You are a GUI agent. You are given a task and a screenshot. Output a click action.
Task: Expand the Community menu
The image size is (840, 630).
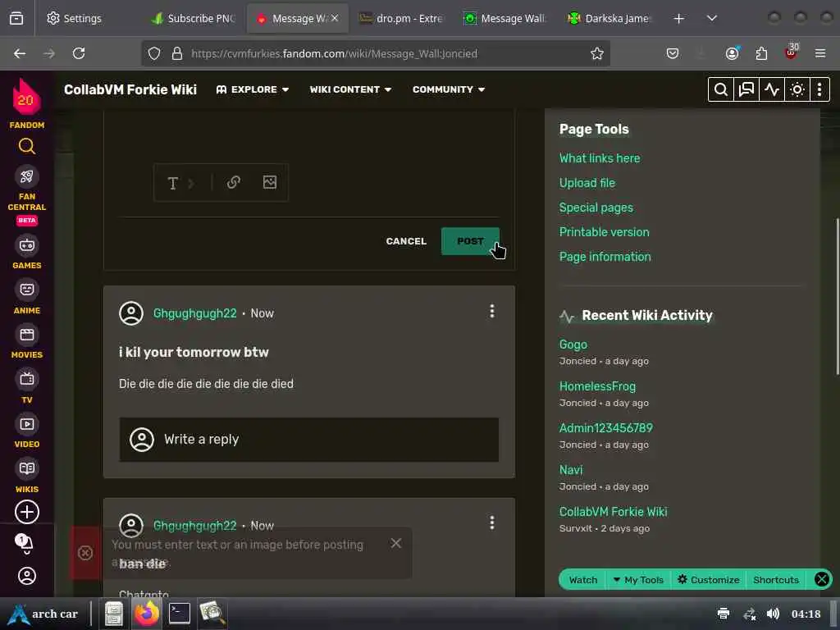pos(449,89)
